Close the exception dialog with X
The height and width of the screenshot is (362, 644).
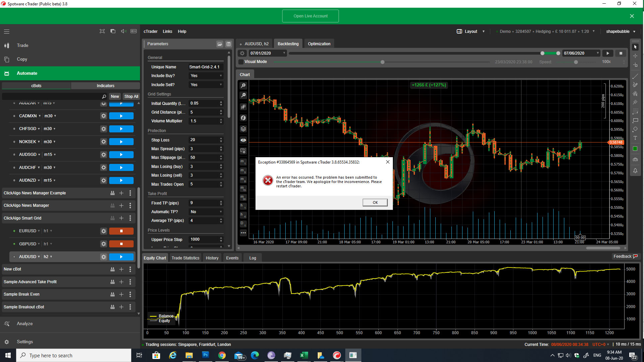pos(387,162)
